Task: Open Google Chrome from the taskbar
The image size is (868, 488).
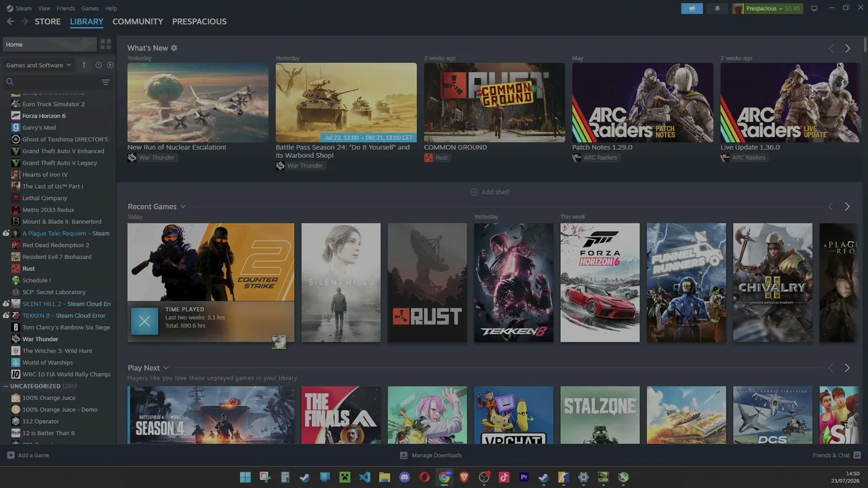Action: click(x=444, y=477)
